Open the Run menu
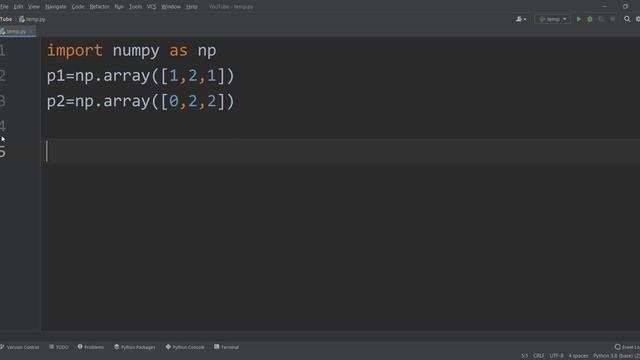640x360 pixels. point(119,7)
